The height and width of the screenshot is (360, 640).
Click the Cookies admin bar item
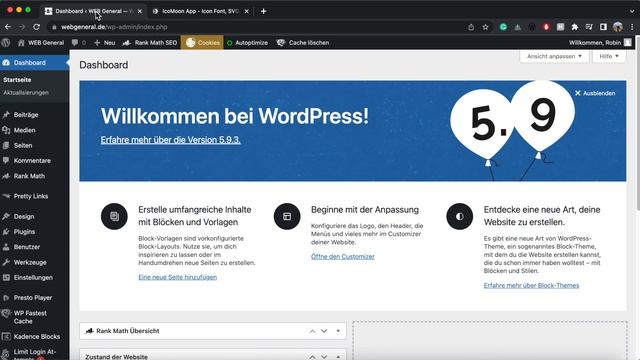[x=202, y=42]
